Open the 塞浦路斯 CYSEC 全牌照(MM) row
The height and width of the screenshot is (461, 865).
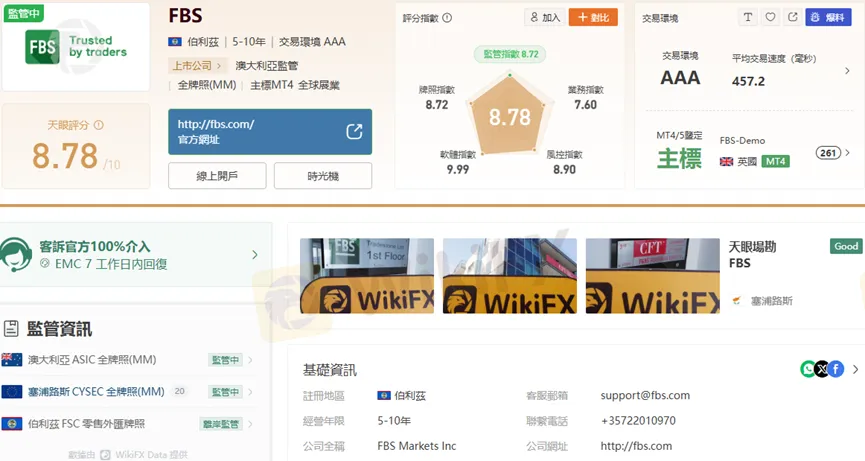click(x=128, y=392)
